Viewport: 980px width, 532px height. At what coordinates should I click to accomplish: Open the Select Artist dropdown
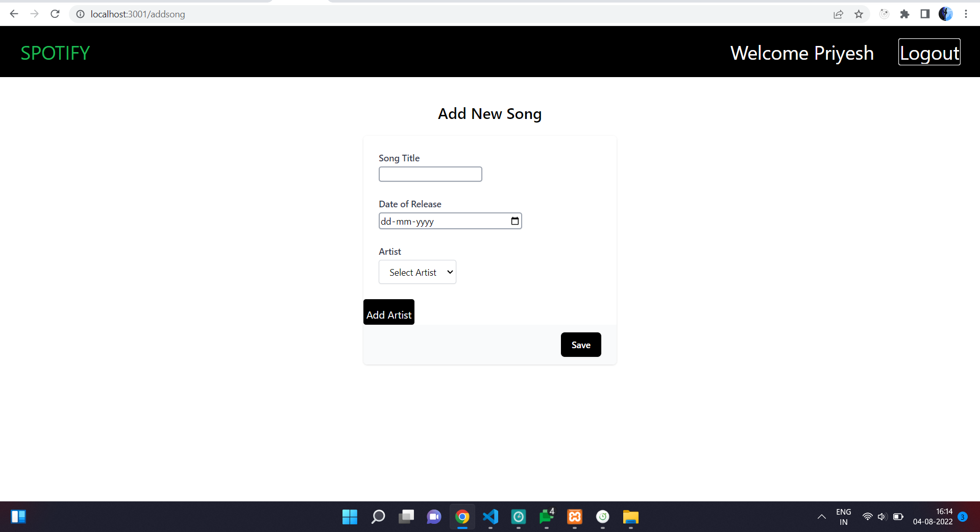point(417,272)
